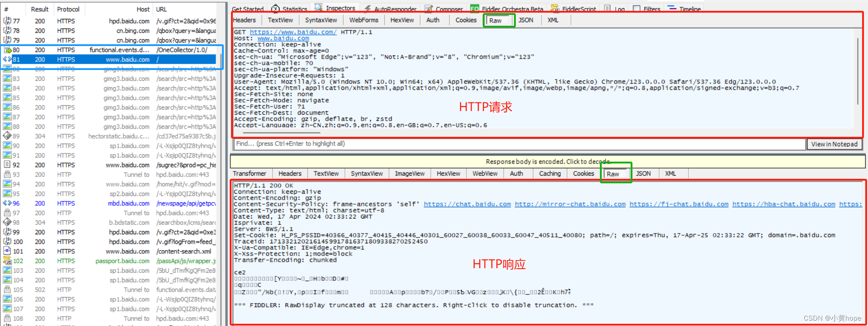Select session 86 gimg3.baidu.com row
This screenshot has height=326, width=868.
click(109, 107)
